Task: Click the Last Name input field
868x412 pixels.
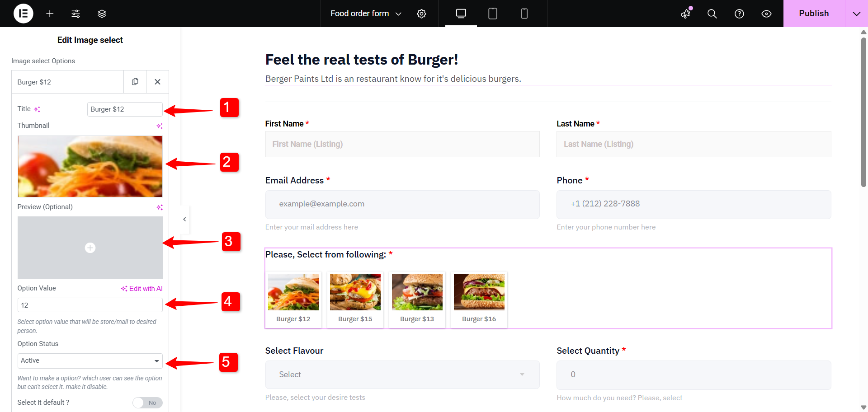Action: (x=693, y=144)
